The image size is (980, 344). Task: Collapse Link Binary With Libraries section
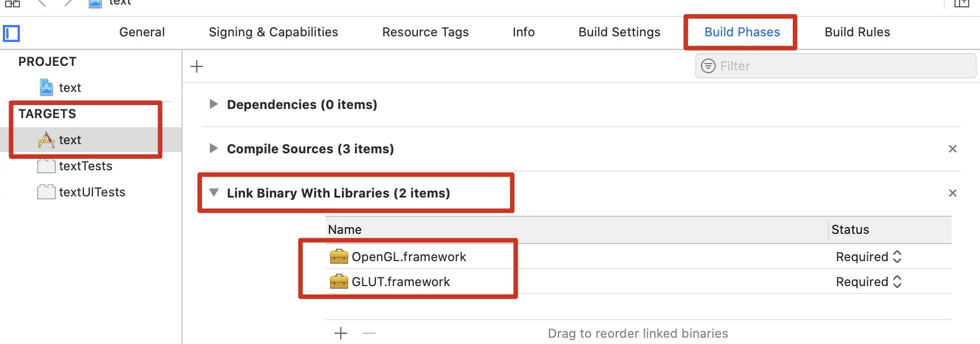tap(214, 192)
